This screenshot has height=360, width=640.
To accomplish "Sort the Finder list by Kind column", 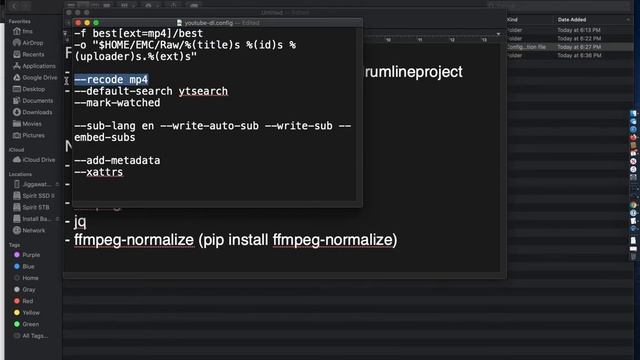I will tap(512, 20).
